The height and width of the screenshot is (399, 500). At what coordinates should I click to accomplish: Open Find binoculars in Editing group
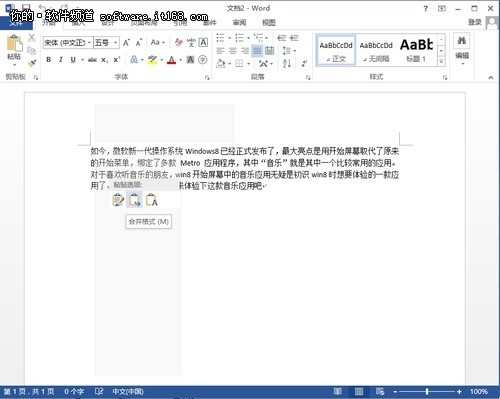(x=462, y=41)
